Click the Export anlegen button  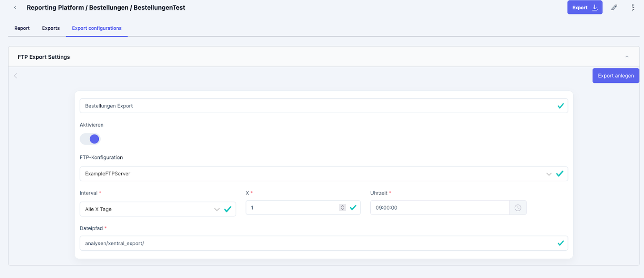[615, 76]
